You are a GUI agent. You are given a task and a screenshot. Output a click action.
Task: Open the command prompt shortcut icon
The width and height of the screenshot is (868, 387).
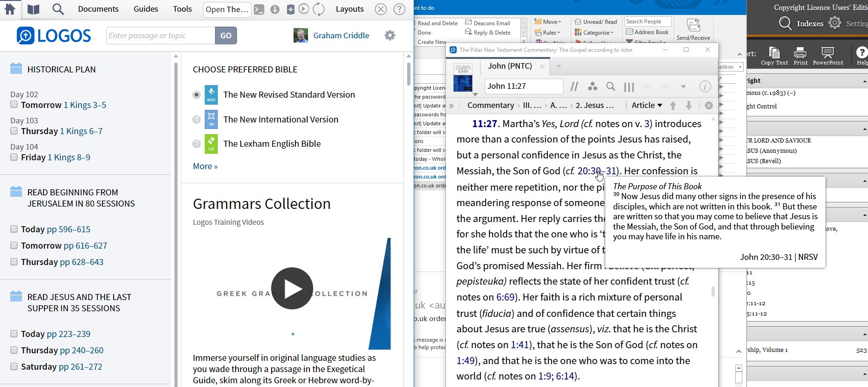(259, 9)
